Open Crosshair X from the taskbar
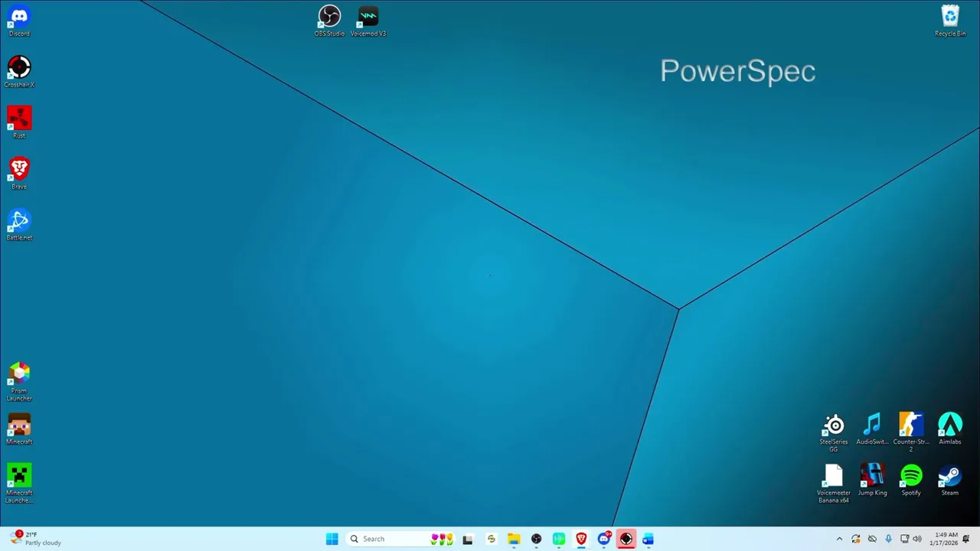Viewport: 980px width, 551px height. [x=626, y=539]
